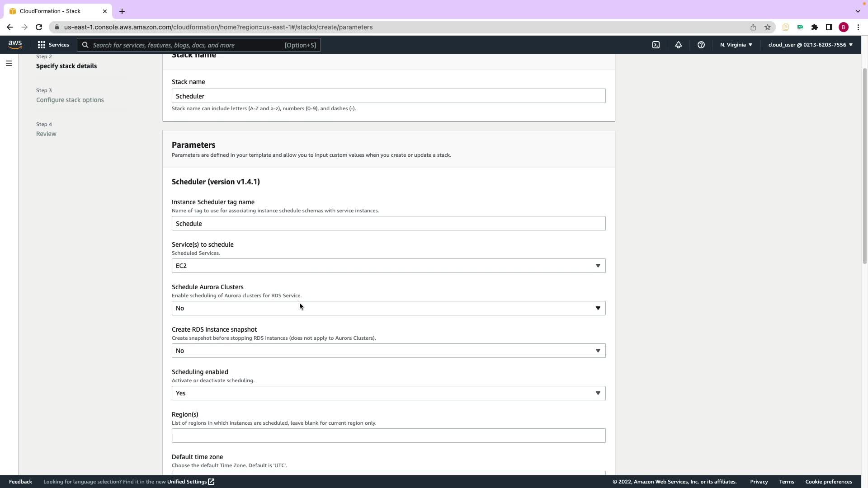Image resolution: width=868 pixels, height=488 pixels.
Task: Open the notifications bell icon
Action: click(x=678, y=45)
